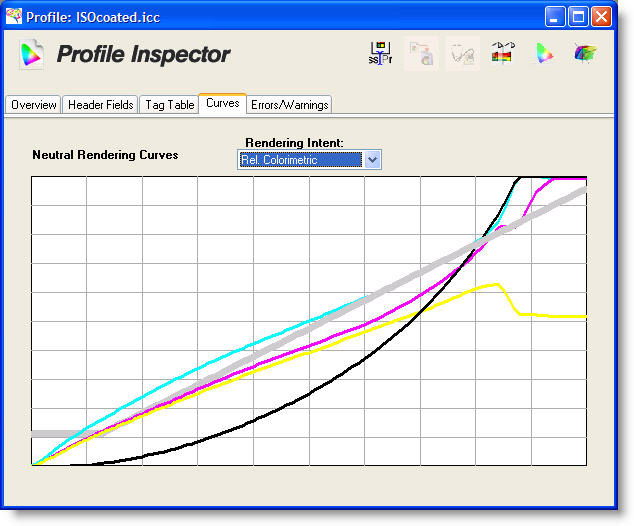Select the Curves tab

click(x=222, y=104)
